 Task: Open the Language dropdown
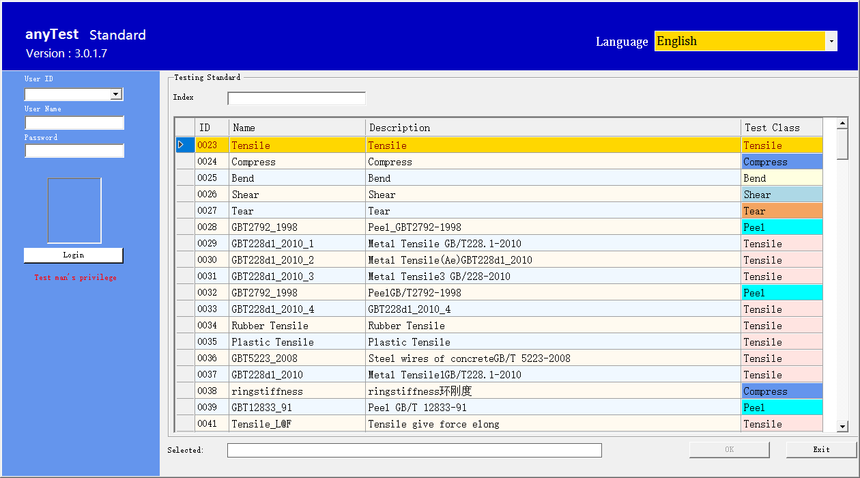(x=831, y=41)
